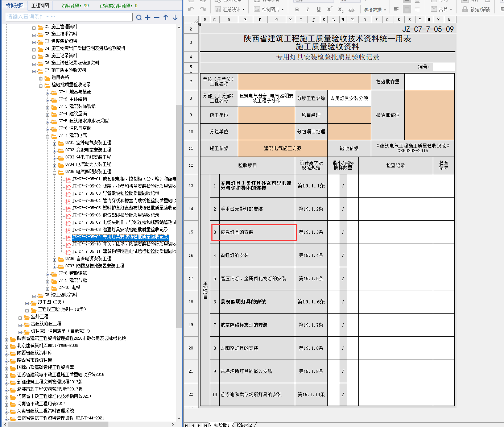The image size is (504, 427).
Task: Click the tree panel vertical scrollbar
Action: click(179, 216)
